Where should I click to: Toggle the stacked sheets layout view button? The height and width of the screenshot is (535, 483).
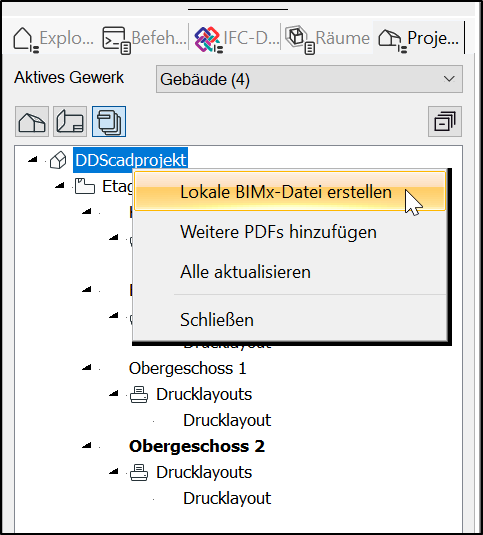coord(109,121)
